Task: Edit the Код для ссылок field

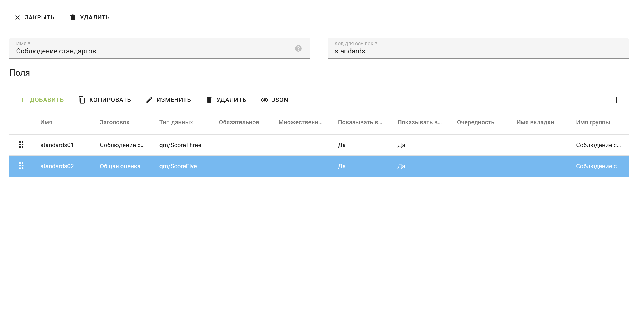Action: click(475, 51)
